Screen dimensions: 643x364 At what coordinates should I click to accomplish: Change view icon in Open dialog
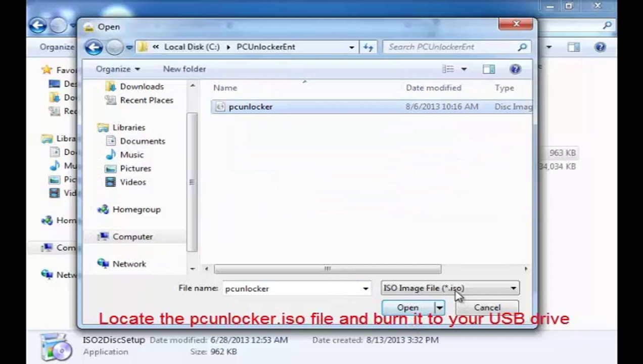click(x=448, y=69)
